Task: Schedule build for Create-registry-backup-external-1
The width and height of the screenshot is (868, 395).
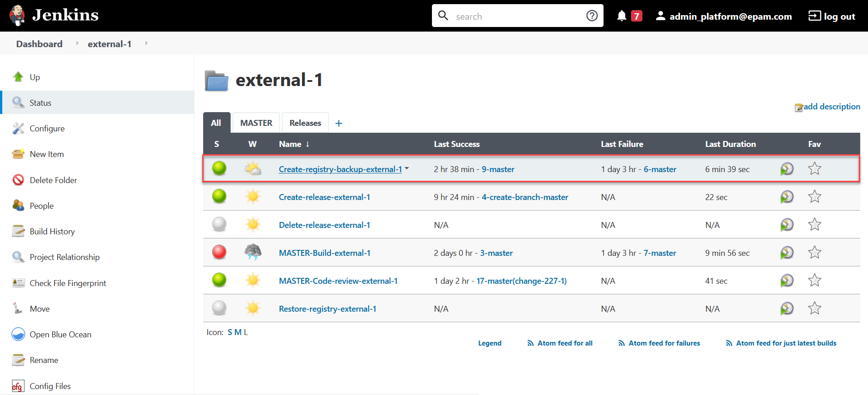Action: (787, 169)
